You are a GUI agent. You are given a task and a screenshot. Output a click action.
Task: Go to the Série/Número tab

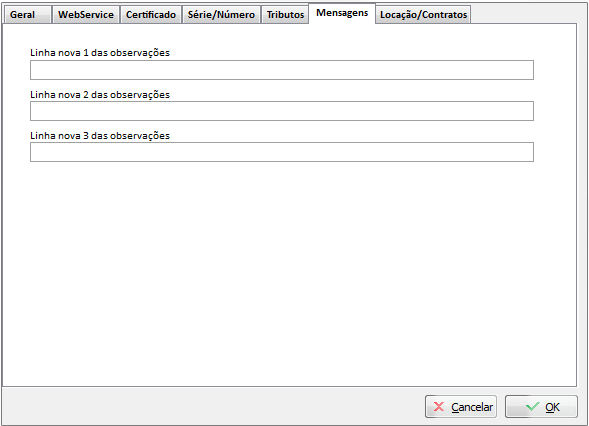pos(221,15)
